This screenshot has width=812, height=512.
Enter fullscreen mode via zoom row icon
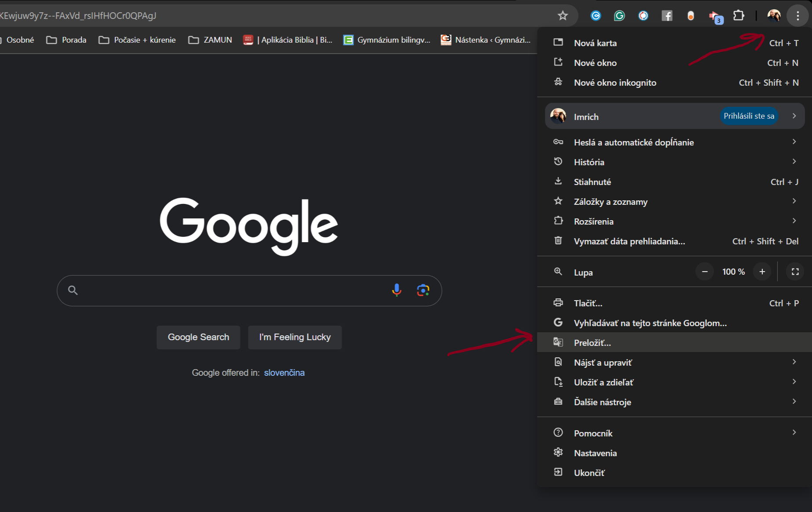coord(795,272)
